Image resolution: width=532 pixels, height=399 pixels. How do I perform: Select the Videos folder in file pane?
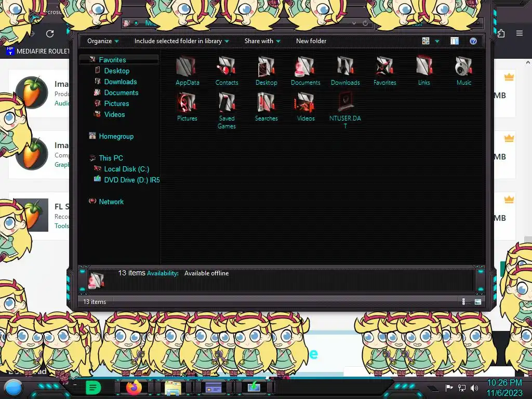305,107
